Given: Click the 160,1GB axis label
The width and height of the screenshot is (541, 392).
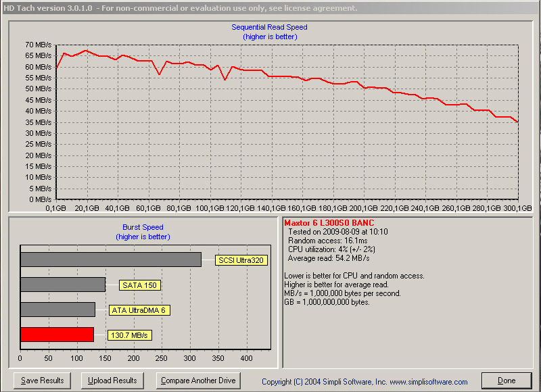Looking at the screenshot, I should 302,208.
